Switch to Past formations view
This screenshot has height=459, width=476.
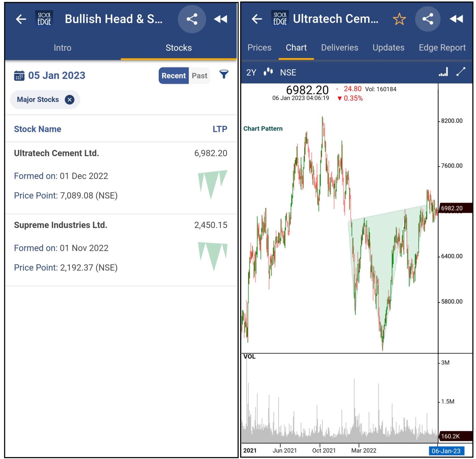[199, 75]
